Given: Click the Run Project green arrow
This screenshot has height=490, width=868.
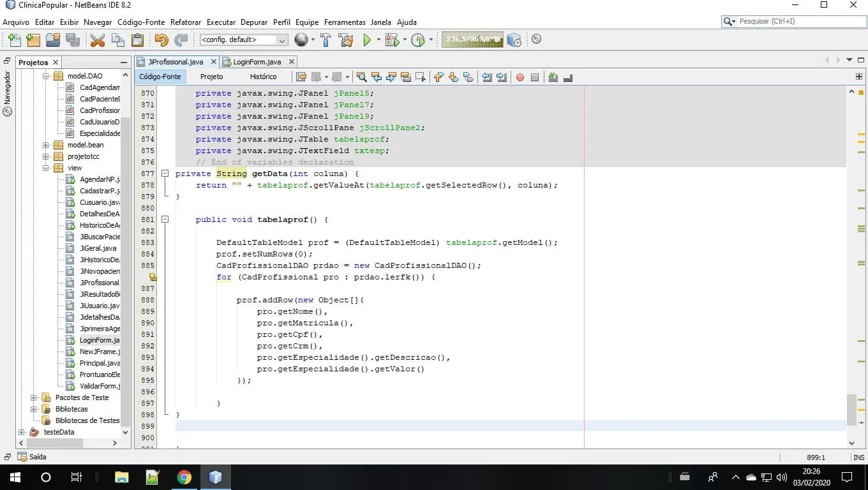Looking at the screenshot, I should (367, 40).
